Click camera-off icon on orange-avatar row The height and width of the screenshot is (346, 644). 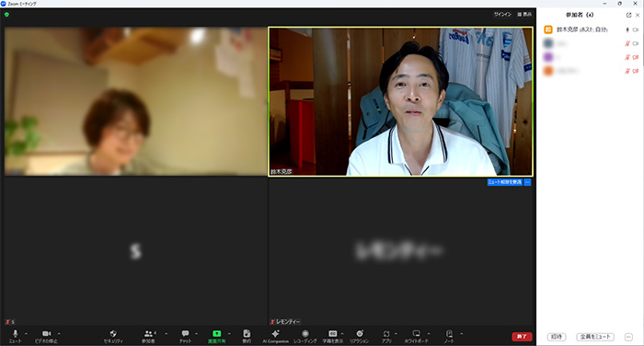(x=636, y=71)
